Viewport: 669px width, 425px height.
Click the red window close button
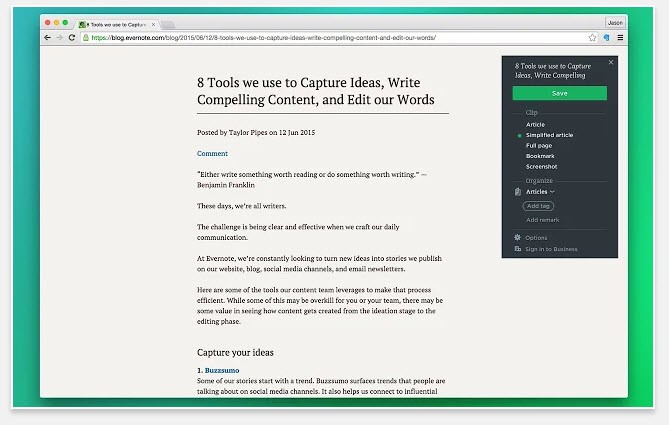click(x=48, y=23)
